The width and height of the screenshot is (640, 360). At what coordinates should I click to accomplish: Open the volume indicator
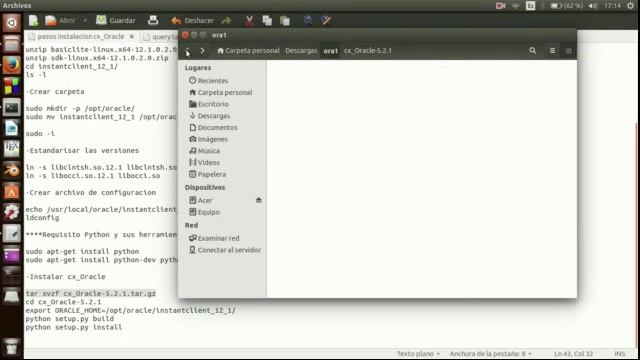[593, 6]
